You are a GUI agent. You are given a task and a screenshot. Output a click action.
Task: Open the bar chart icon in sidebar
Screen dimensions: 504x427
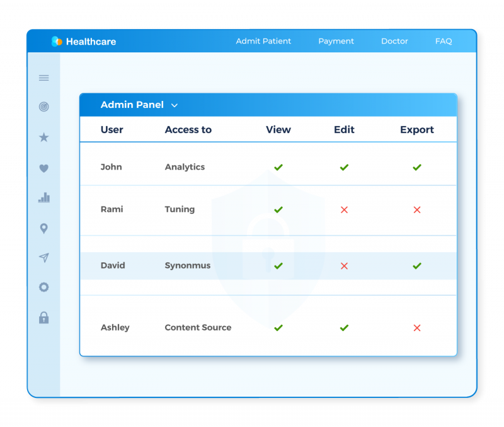click(x=43, y=197)
